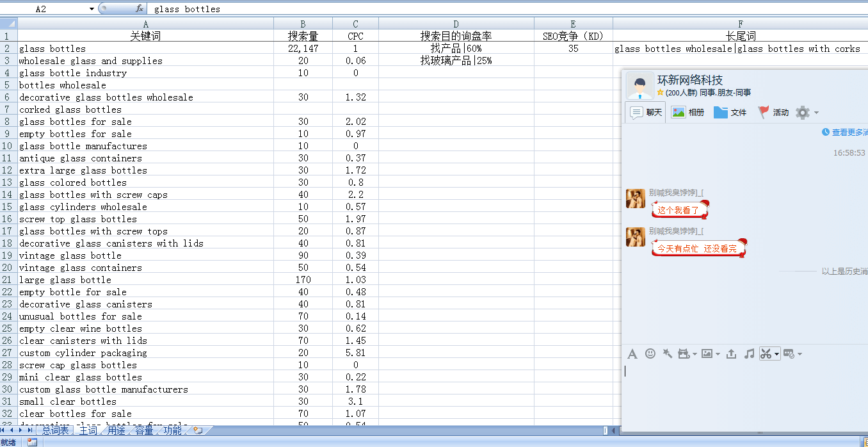The image size is (868, 447).
Task: Select cell custom cylinder packaging
Action: 145,353
